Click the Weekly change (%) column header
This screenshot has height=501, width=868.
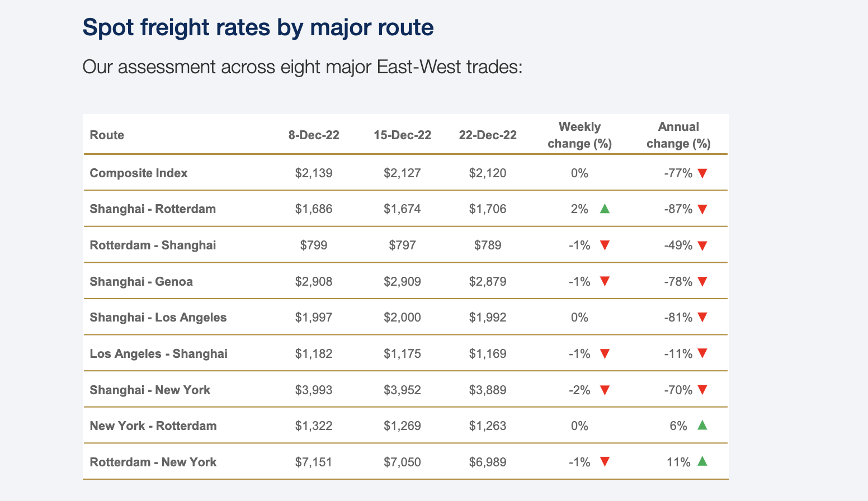tap(579, 135)
